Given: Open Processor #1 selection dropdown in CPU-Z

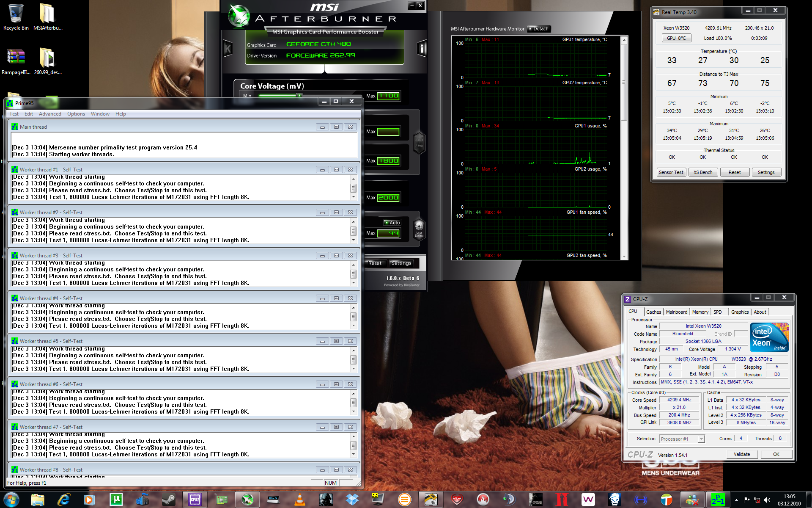Looking at the screenshot, I should (682, 439).
